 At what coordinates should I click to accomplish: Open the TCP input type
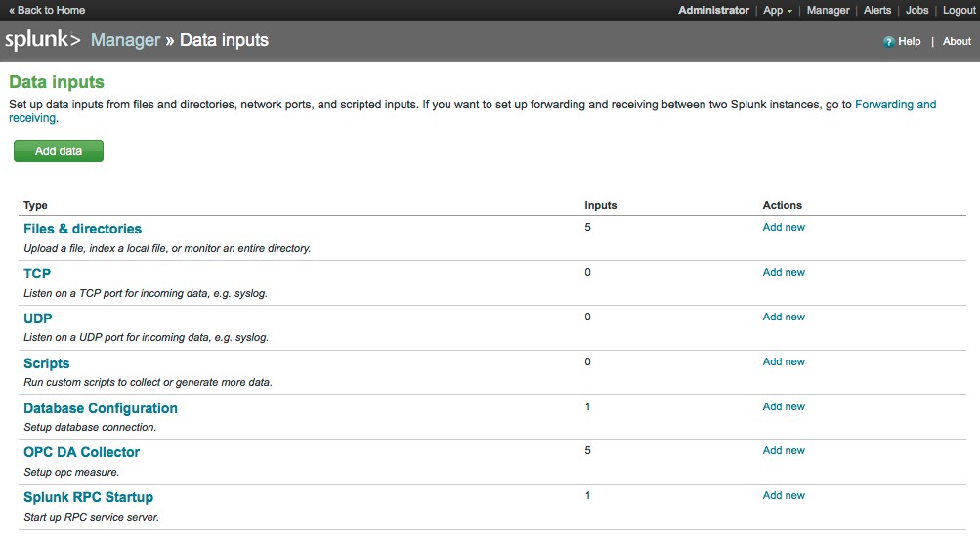pyautogui.click(x=37, y=274)
